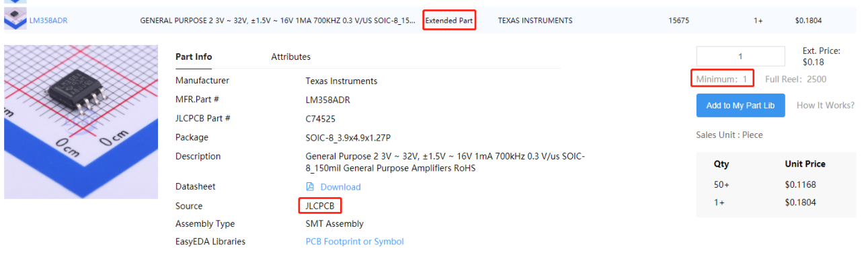Click the PDF icon beside Download

click(x=310, y=187)
